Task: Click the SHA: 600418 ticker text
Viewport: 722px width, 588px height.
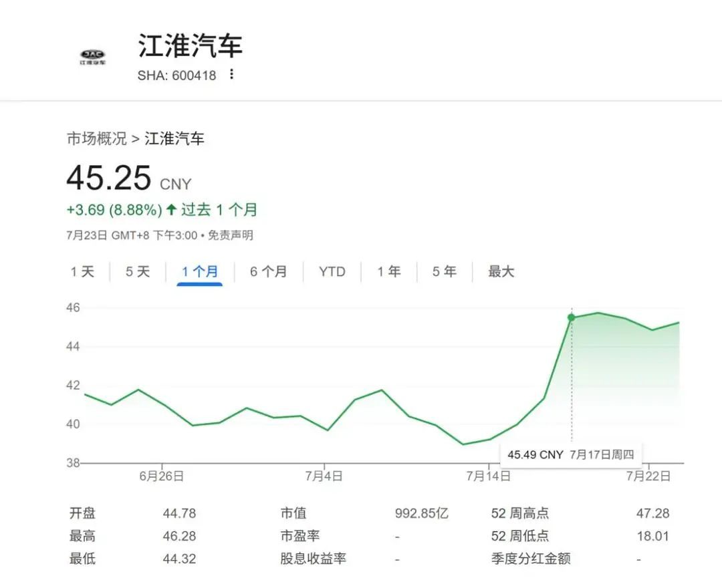Action: point(176,75)
